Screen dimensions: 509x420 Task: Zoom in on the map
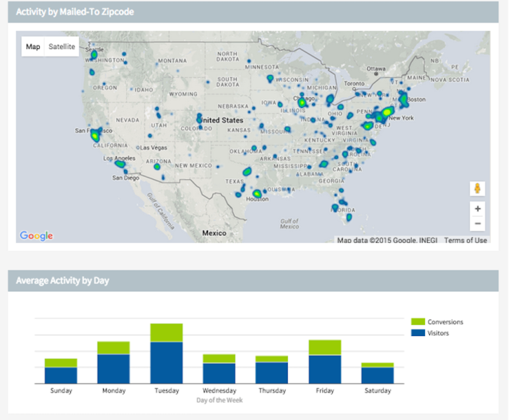[477, 209]
